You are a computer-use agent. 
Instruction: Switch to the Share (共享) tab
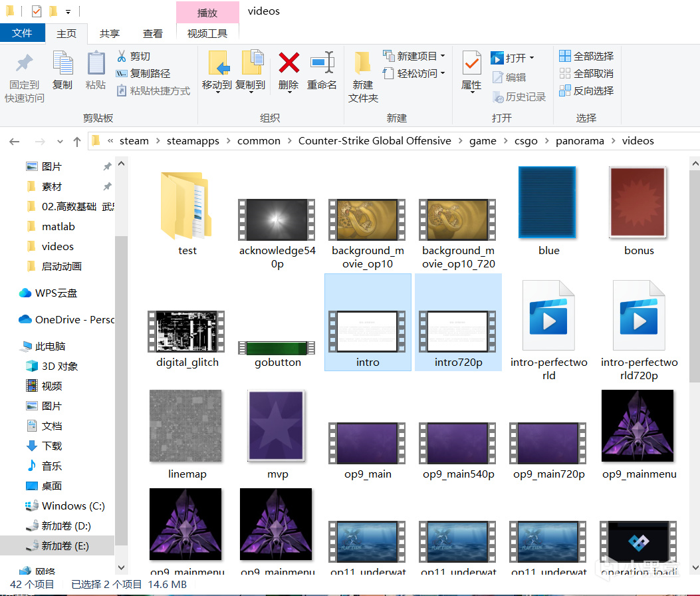[x=110, y=33]
